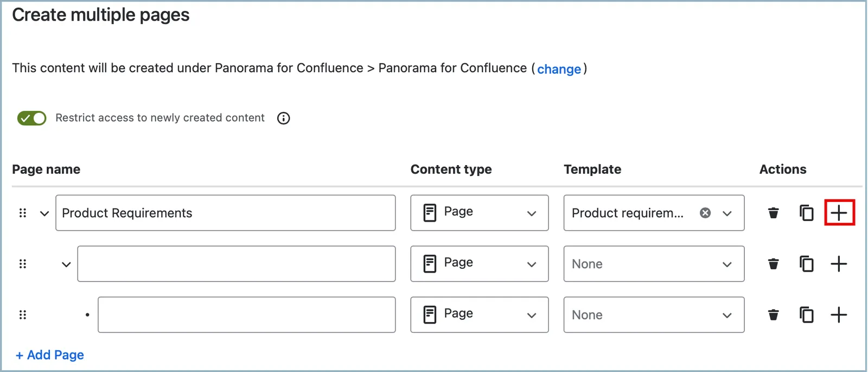868x372 pixels.
Task: Open Content type dropdown in second row
Action: (480, 264)
